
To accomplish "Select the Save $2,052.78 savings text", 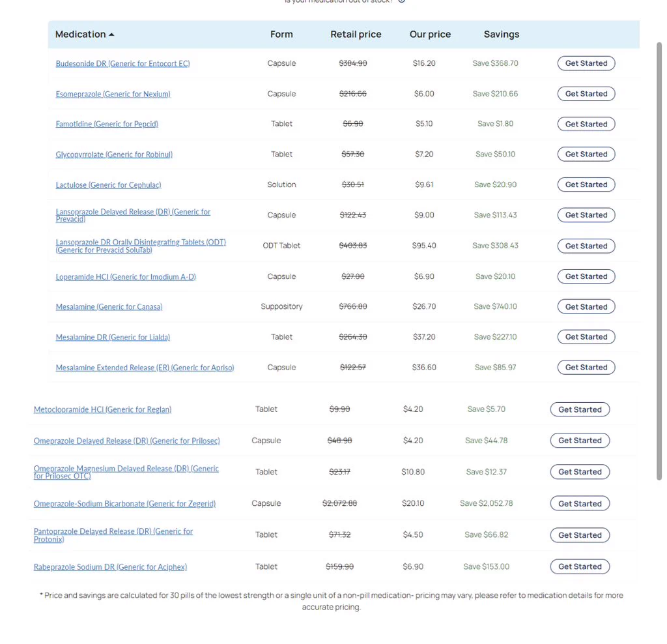I will click(486, 504).
